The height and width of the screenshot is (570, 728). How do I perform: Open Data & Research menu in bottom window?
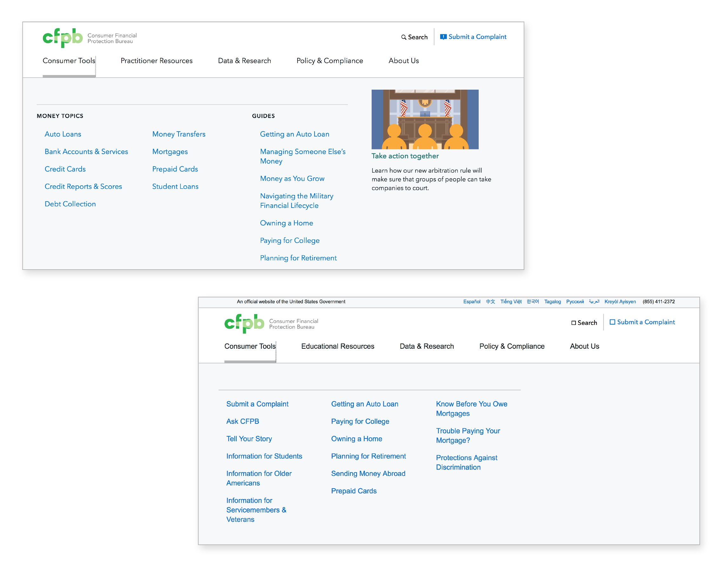point(427,346)
